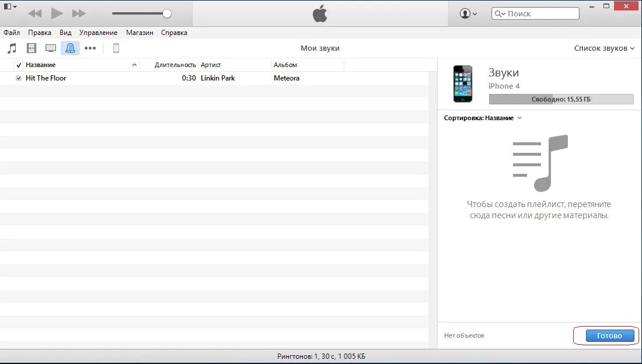Image resolution: width=642 pixels, height=364 pixels.
Task: Open the Правка menu
Action: 40,33
